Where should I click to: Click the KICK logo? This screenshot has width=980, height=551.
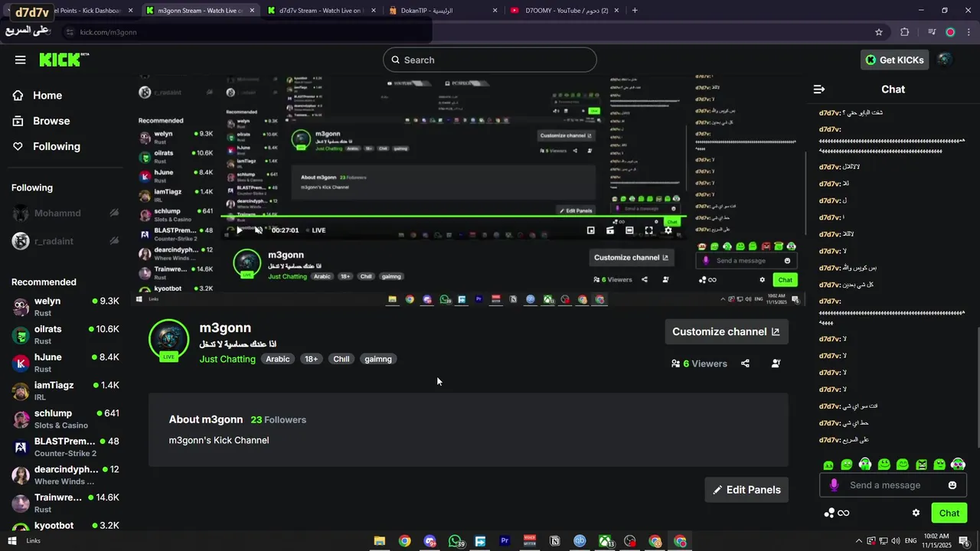(64, 60)
